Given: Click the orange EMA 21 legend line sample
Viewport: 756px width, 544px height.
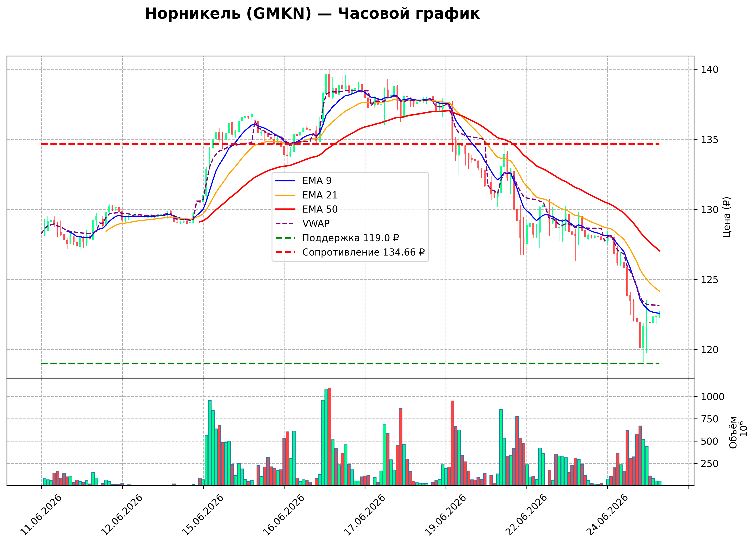Looking at the screenshot, I should [285, 195].
